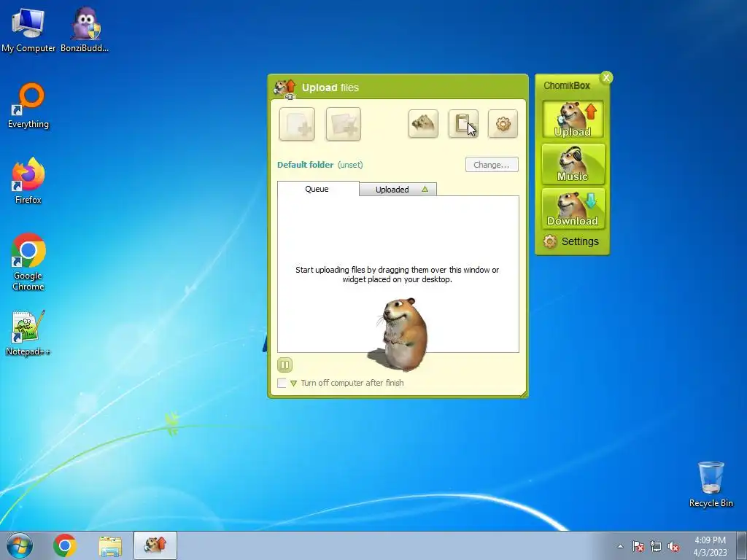The width and height of the screenshot is (747, 560).
Task: Expand the turn off computer options arrow
Action: click(293, 384)
